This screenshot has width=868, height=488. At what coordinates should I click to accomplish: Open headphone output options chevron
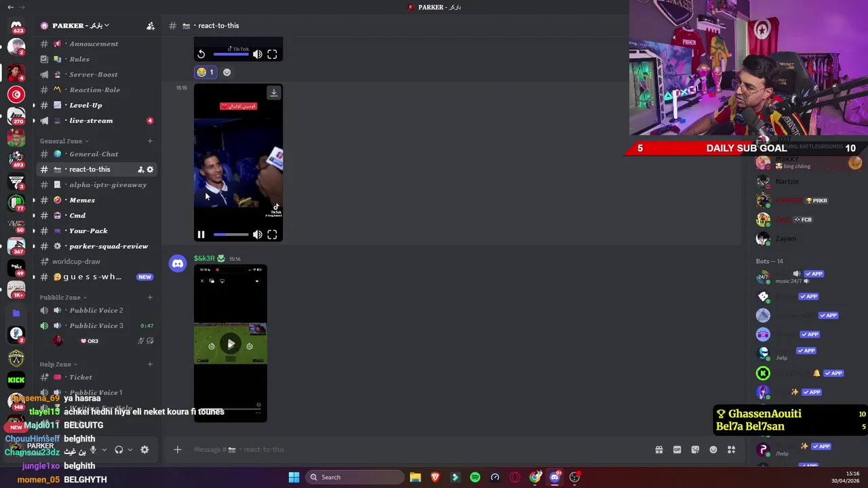tap(130, 449)
